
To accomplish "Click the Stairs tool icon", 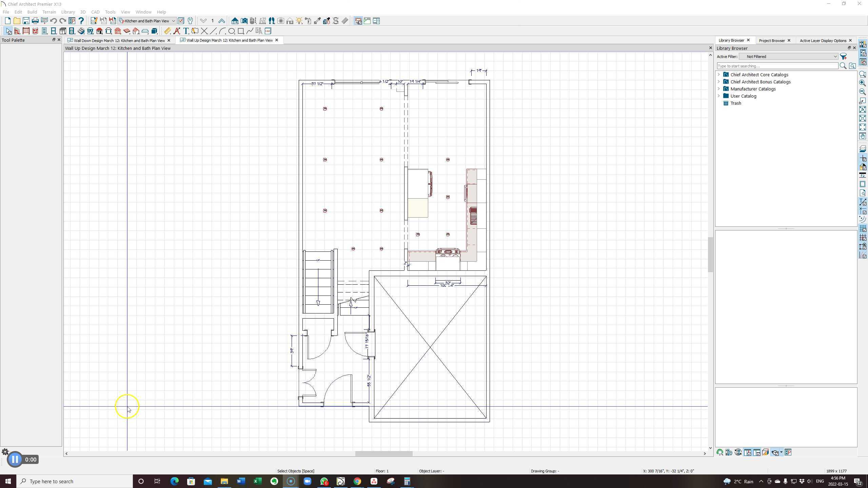I will pos(81,31).
